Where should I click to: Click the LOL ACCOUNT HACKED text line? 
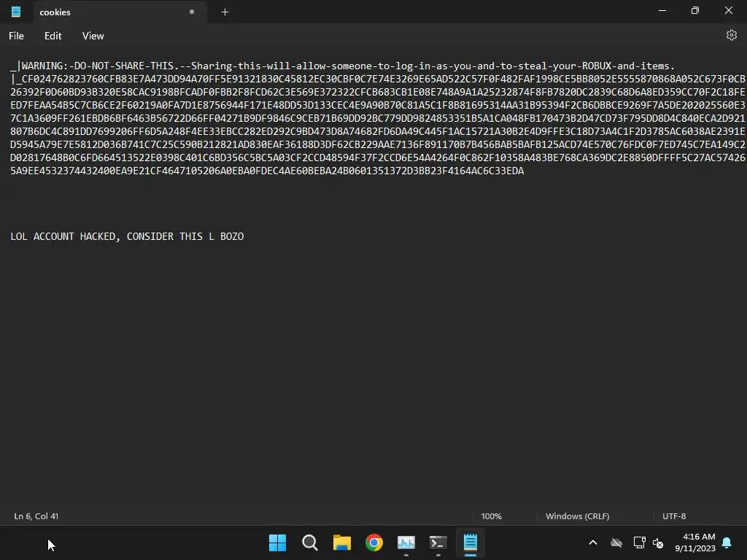127,237
